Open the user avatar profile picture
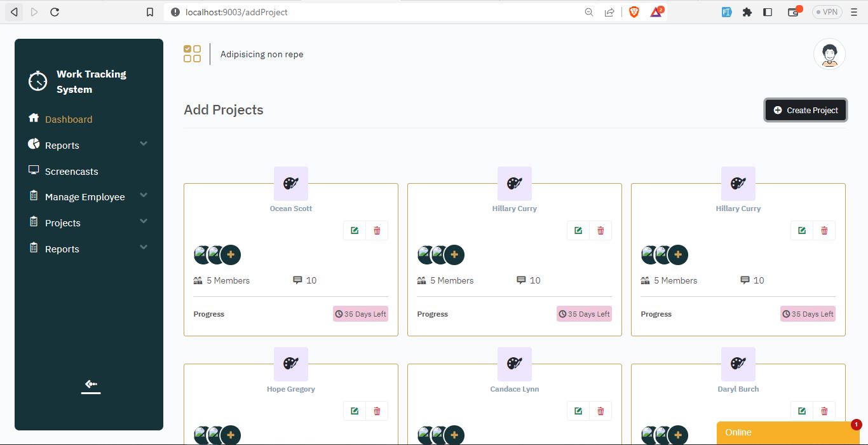Screen dimensions: 868x445 (x=829, y=55)
